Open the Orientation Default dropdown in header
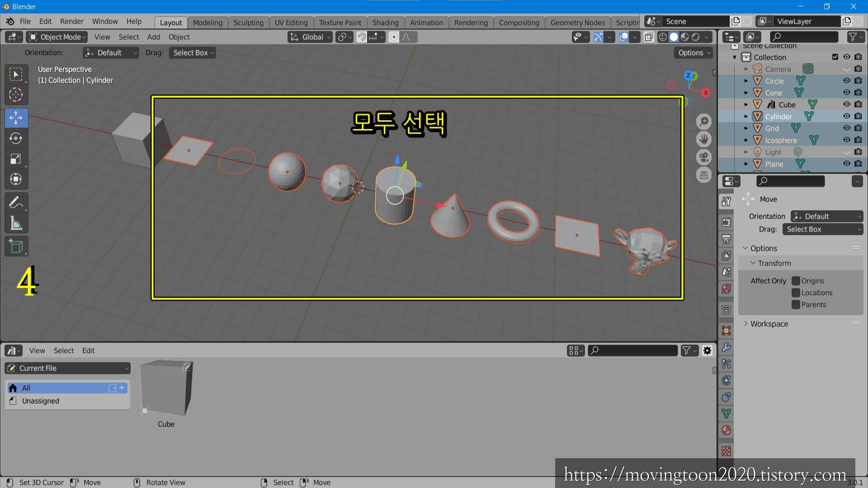The width and height of the screenshot is (868, 488). [111, 53]
